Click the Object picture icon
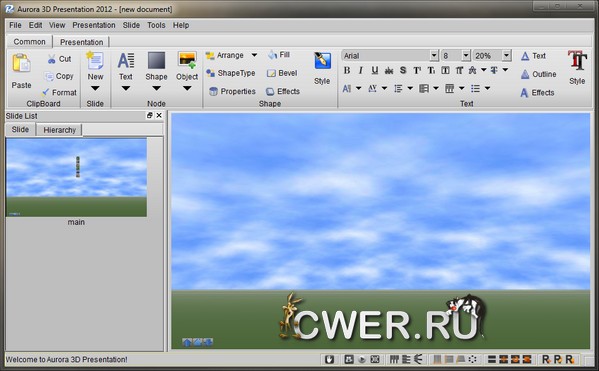This screenshot has width=599, height=371. coord(187,60)
